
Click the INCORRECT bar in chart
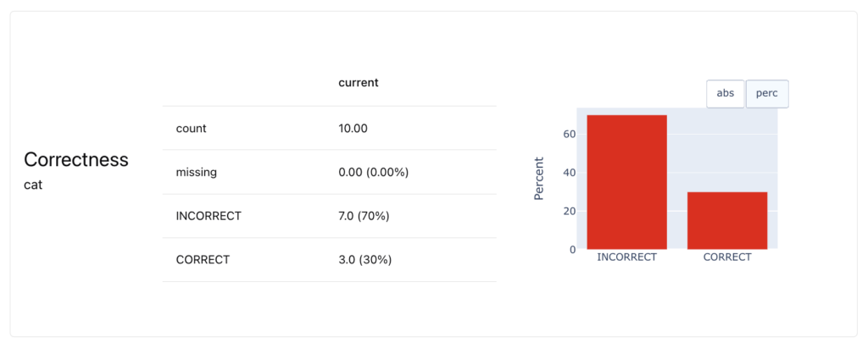click(x=627, y=182)
